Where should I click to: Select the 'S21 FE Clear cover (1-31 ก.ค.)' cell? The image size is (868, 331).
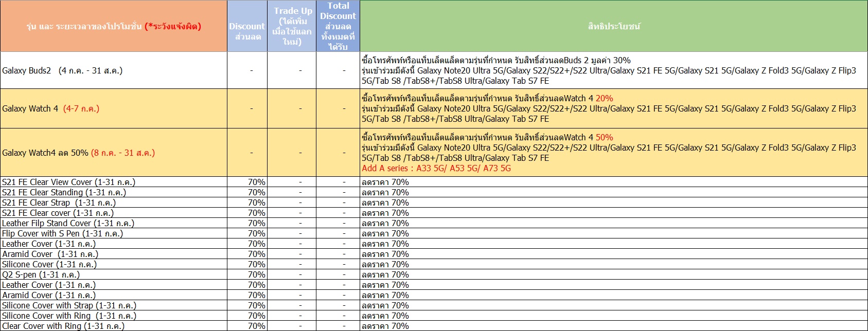click(x=114, y=213)
